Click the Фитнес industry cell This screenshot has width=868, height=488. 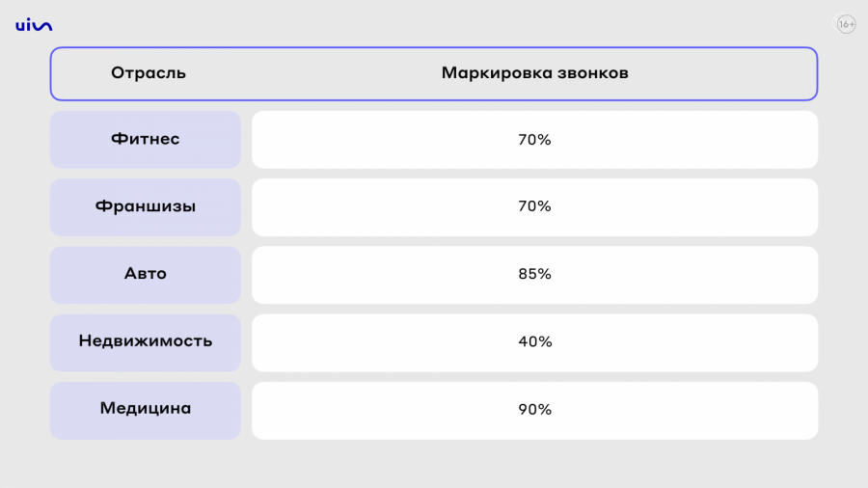(146, 140)
